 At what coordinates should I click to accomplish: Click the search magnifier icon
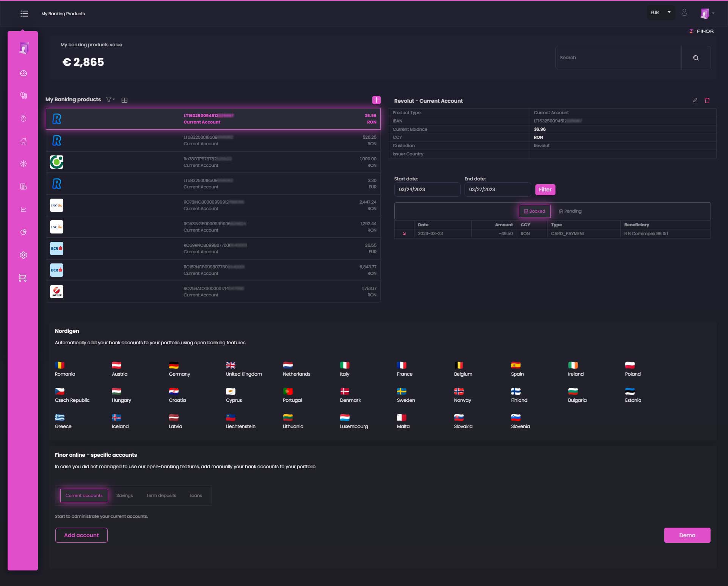click(x=696, y=58)
